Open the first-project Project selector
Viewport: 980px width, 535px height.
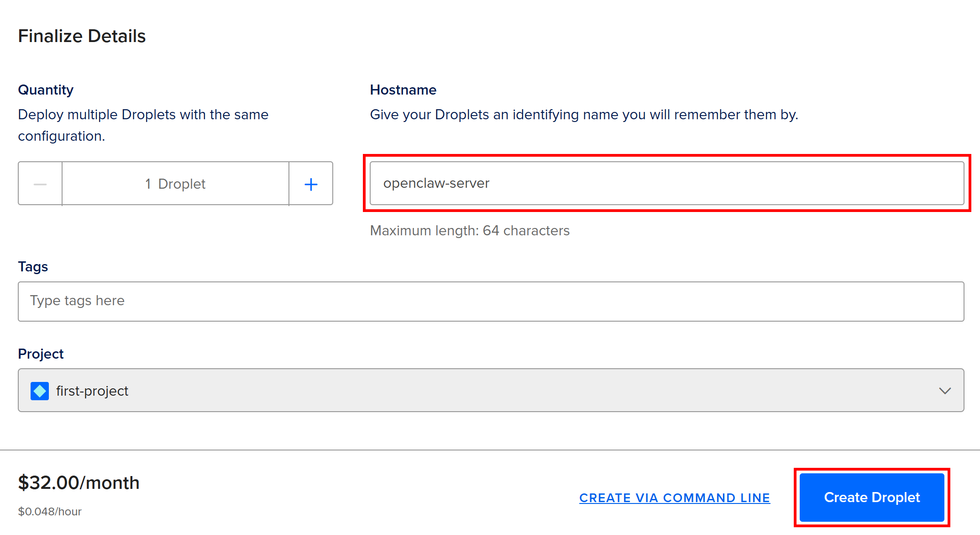pyautogui.click(x=491, y=390)
